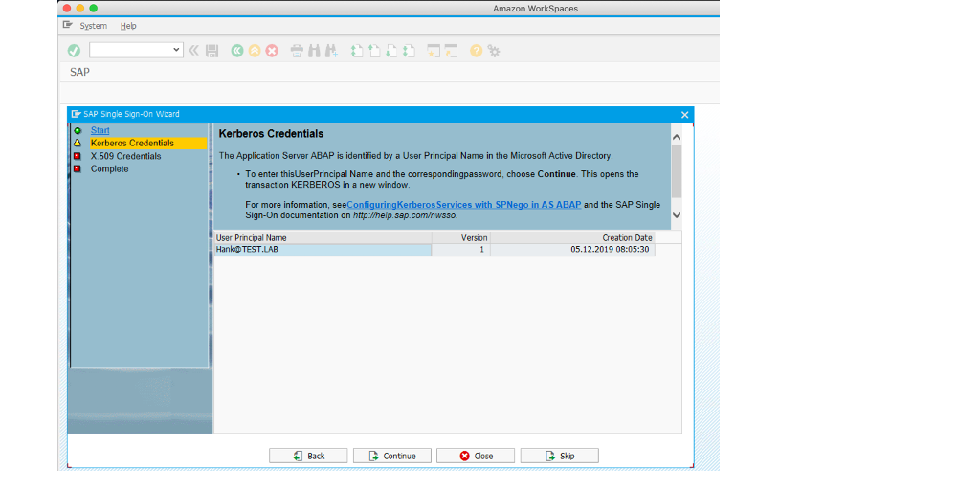980x490 pixels.
Task: Click the User Principal Name column header
Action: click(x=323, y=237)
